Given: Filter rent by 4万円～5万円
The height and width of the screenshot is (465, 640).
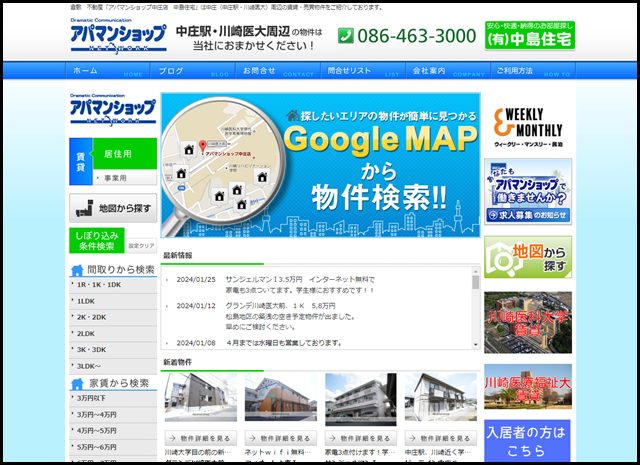Looking at the screenshot, I should pos(113,431).
